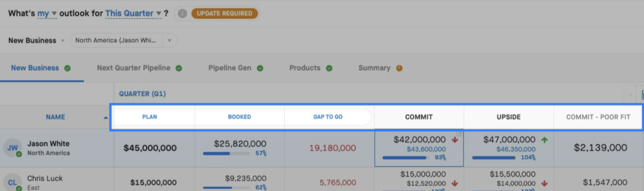Click Chris Luck's $15,500,000 upside value
Viewport: 644px width, 191px height.
[x=513, y=174]
